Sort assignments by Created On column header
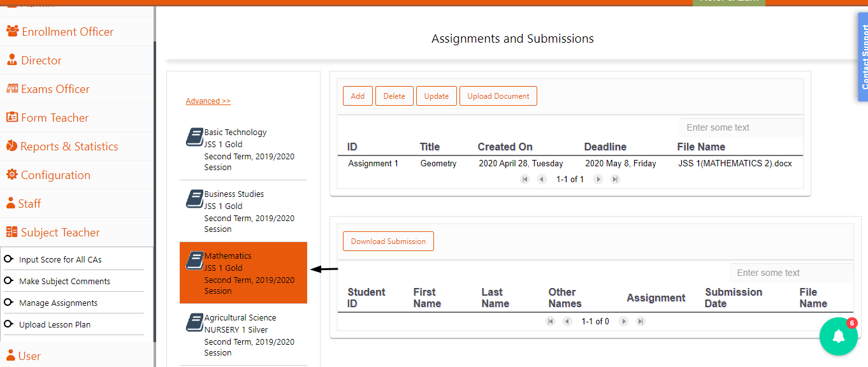 505,147
